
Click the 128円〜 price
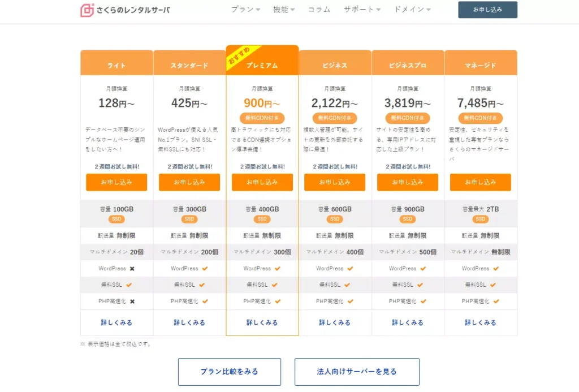click(x=116, y=103)
